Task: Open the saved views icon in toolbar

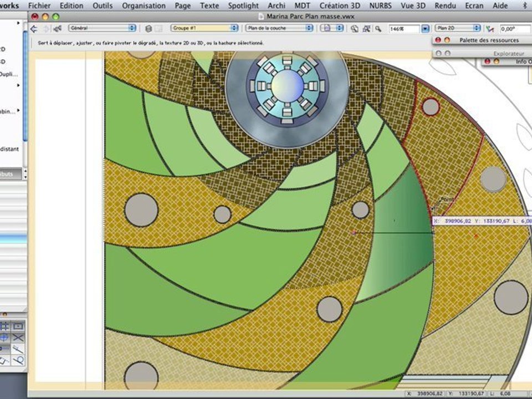Action: [57, 28]
